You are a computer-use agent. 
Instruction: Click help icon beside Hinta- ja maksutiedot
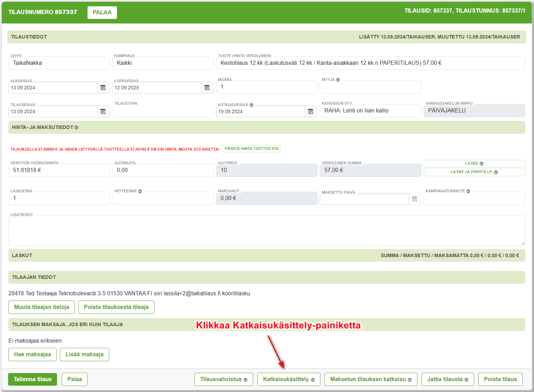pos(76,128)
